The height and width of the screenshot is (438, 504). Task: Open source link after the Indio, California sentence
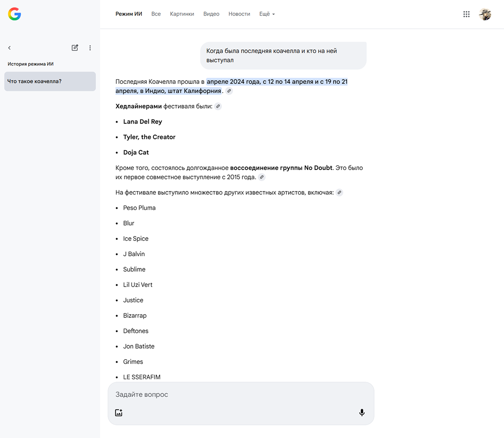229,91
